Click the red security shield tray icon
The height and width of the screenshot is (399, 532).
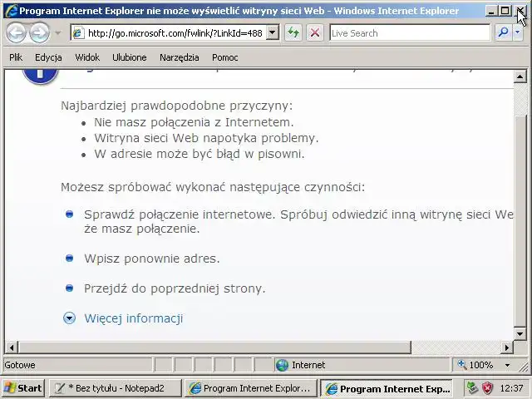pos(488,388)
